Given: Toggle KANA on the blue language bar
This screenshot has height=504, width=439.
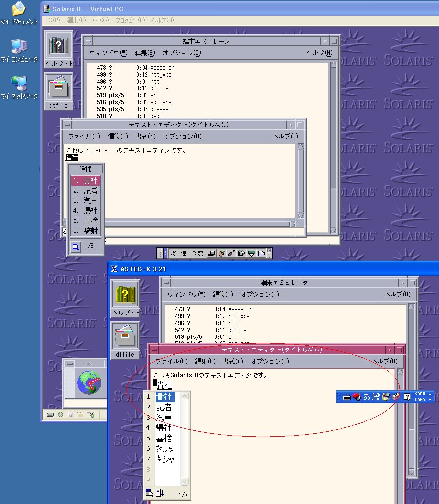Looking at the screenshot, I should (420, 399).
